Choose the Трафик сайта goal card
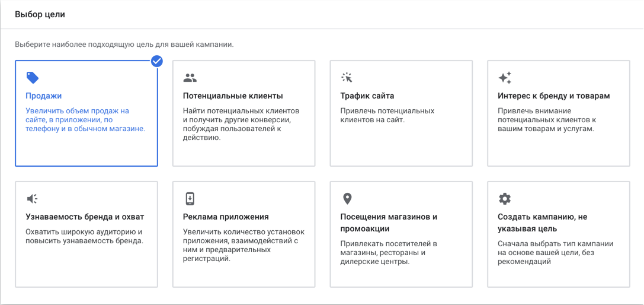 401,113
